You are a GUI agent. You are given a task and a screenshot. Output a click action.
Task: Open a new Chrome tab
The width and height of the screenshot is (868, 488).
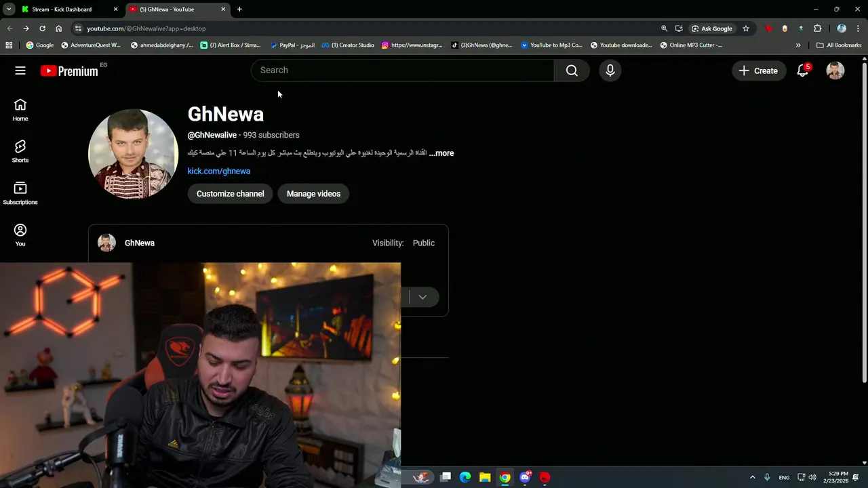239,9
